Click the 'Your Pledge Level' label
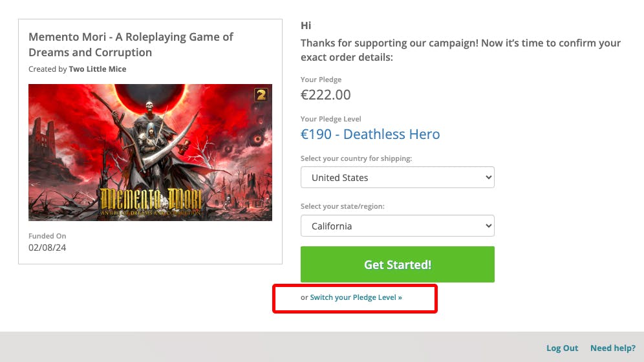This screenshot has width=644, height=362. [x=331, y=119]
